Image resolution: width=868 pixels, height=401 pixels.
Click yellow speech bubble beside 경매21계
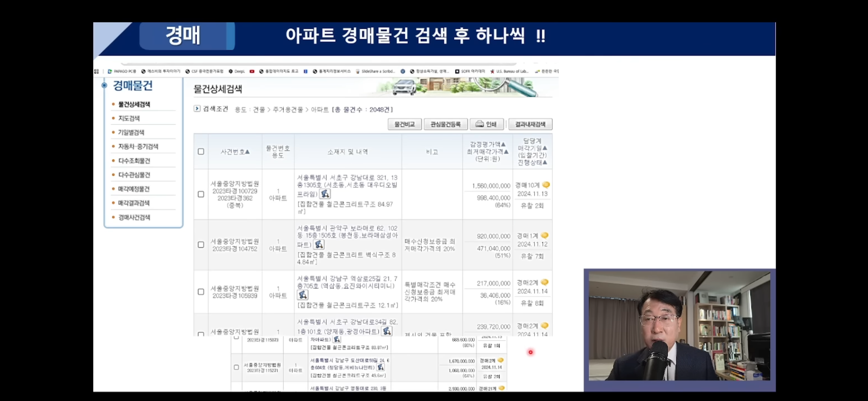[x=502, y=388]
